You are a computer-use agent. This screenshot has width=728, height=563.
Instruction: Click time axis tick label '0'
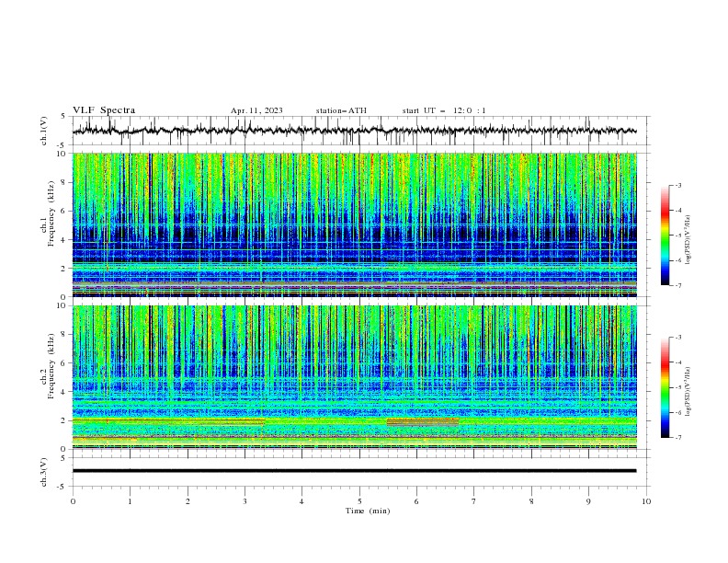point(73,501)
